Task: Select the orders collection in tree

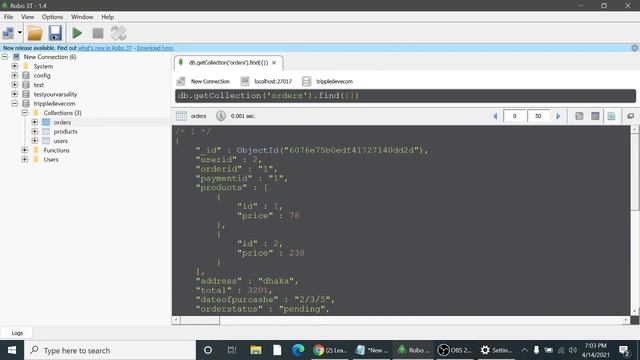Action: tap(62, 122)
